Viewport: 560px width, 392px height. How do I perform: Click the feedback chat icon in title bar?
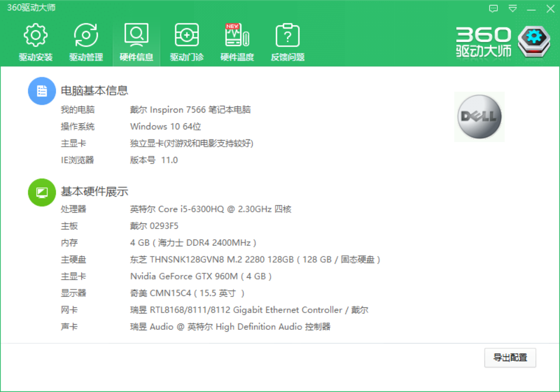[493, 8]
